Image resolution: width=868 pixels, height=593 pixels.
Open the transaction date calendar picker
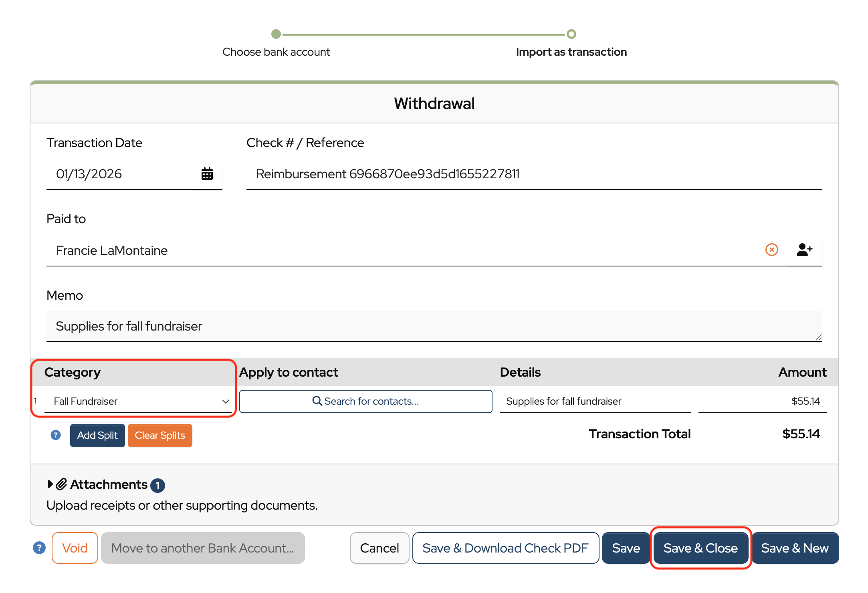207,174
